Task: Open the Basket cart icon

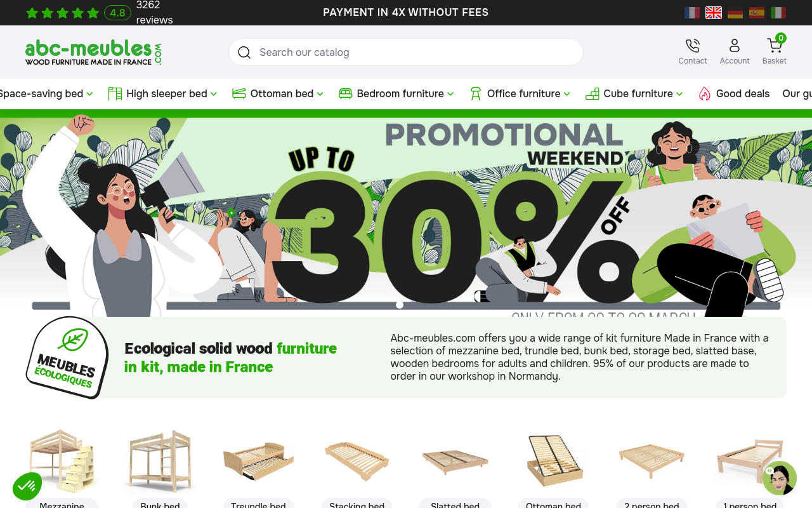Action: [774, 46]
